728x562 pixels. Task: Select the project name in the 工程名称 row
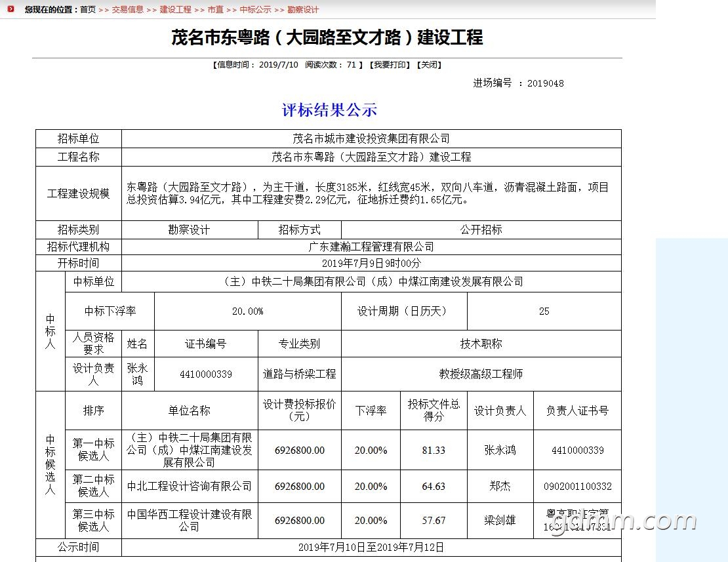[x=371, y=157]
